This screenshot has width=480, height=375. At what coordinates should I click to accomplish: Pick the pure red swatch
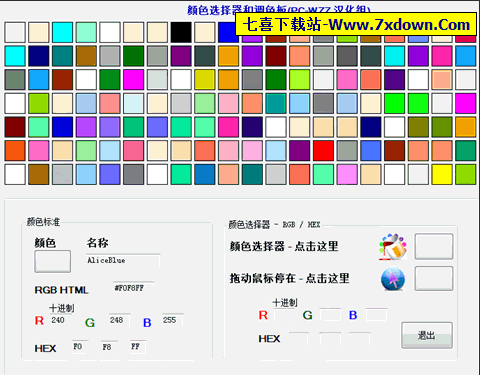[323, 151]
